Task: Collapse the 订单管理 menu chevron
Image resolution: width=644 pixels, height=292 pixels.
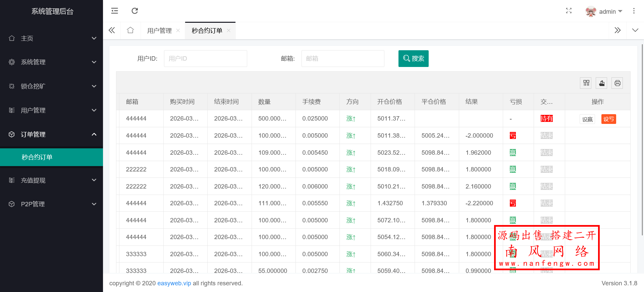Action: click(x=94, y=134)
